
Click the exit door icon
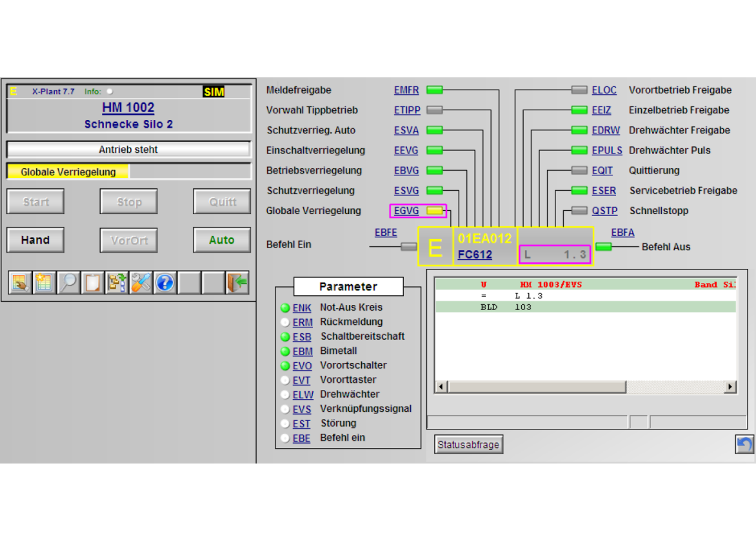pos(238,282)
